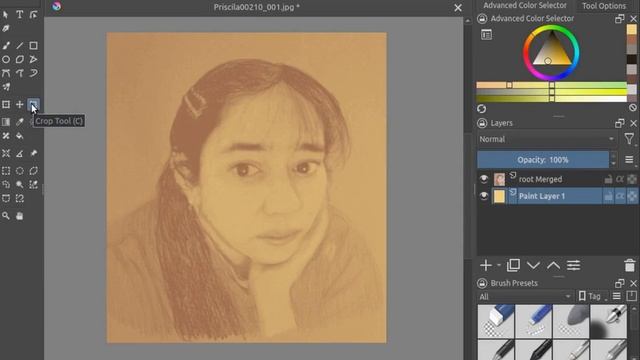Duplicate the selected layer
The height and width of the screenshot is (360, 640).
[513, 265]
